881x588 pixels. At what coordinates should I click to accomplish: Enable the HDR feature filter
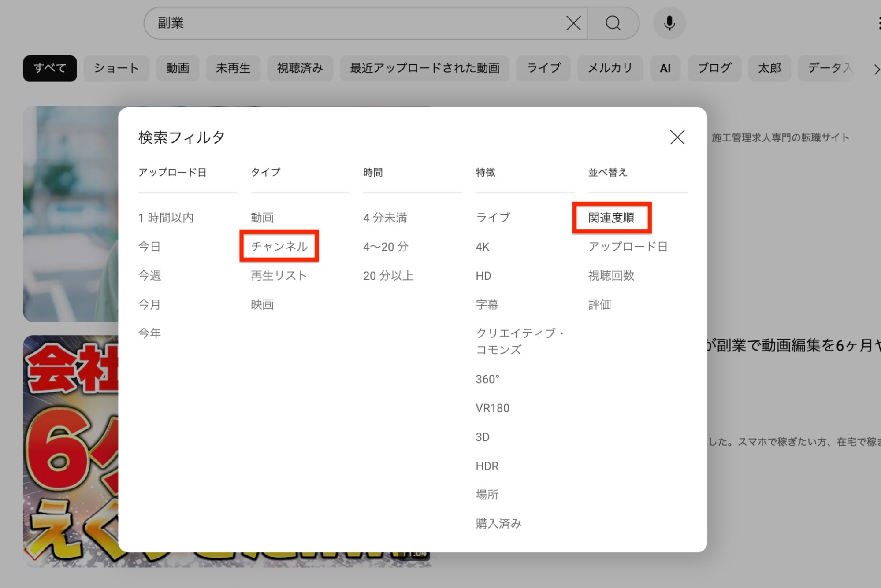[x=487, y=466]
